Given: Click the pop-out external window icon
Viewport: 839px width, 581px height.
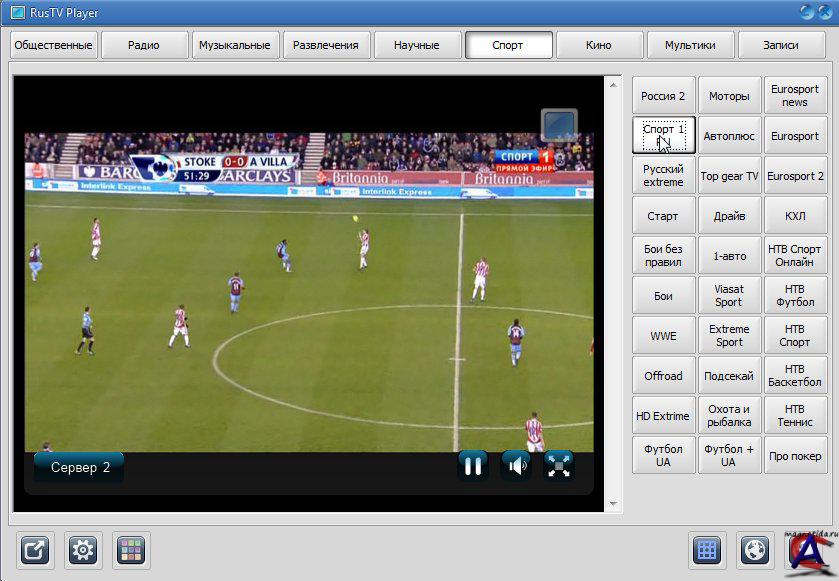Looking at the screenshot, I should 37,550.
